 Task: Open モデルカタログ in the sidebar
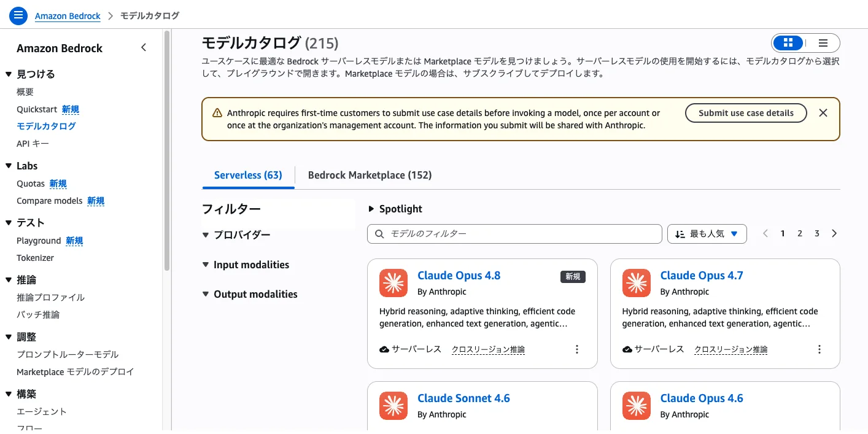(x=47, y=126)
